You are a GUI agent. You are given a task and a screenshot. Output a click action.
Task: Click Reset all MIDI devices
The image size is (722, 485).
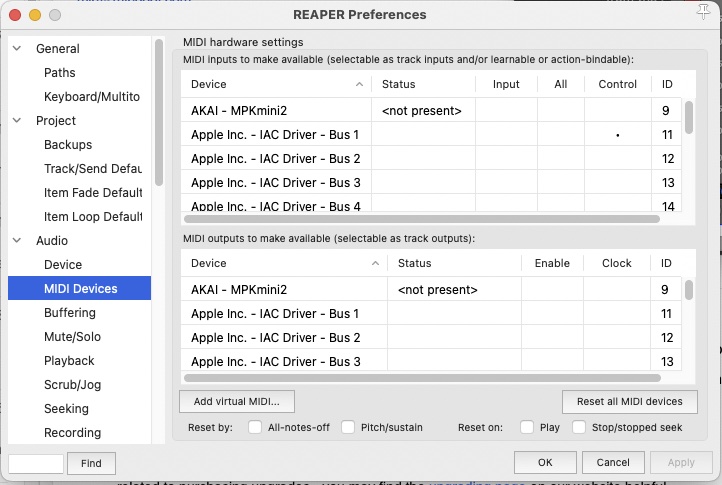coord(629,401)
